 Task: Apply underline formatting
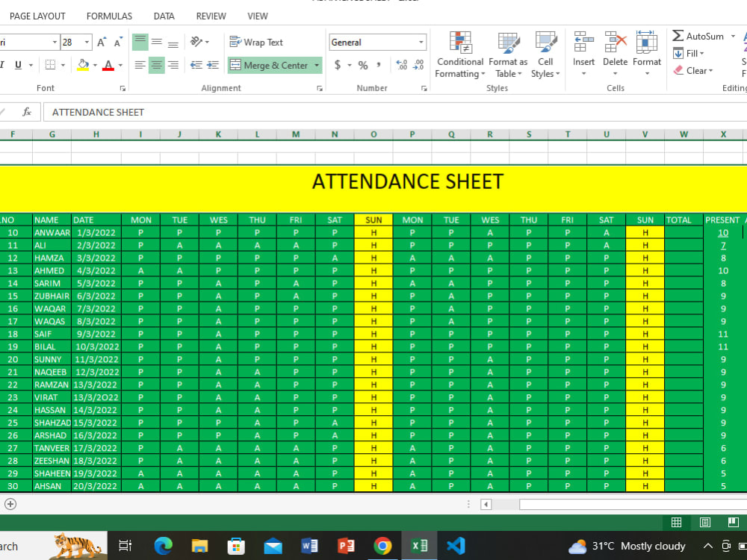[x=18, y=65]
